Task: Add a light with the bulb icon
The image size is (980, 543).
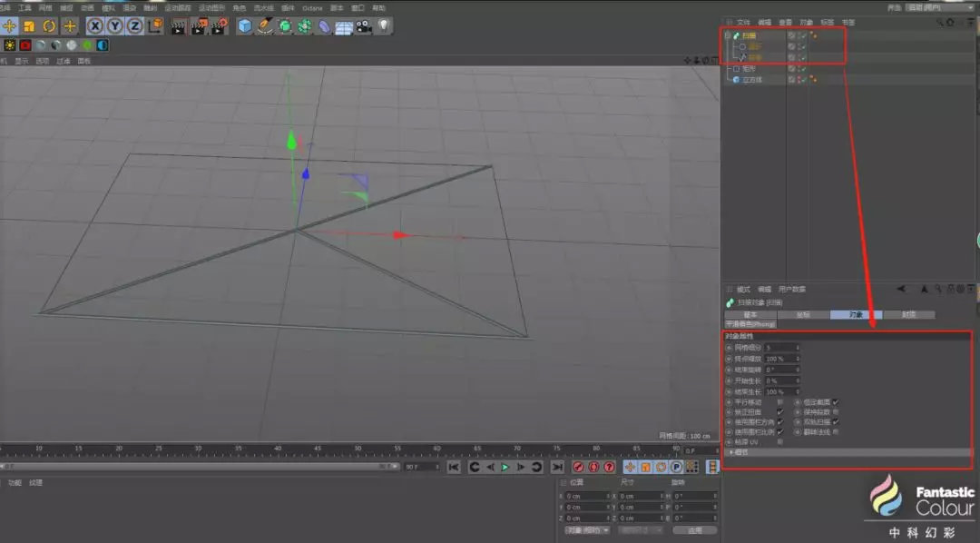Action: (x=384, y=26)
